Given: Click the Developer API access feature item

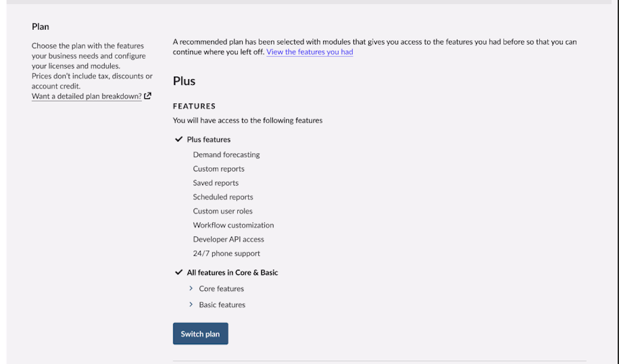Looking at the screenshot, I should (228, 240).
